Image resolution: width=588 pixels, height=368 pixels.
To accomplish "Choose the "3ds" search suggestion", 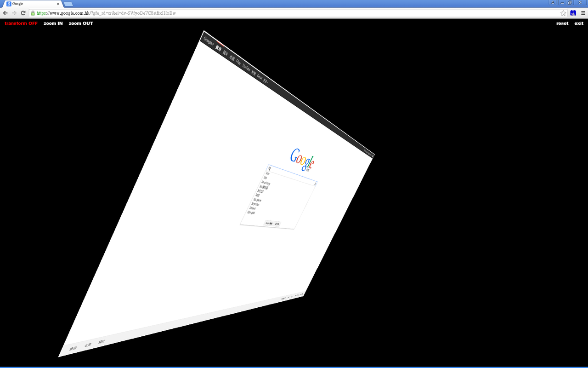I will (266, 178).
